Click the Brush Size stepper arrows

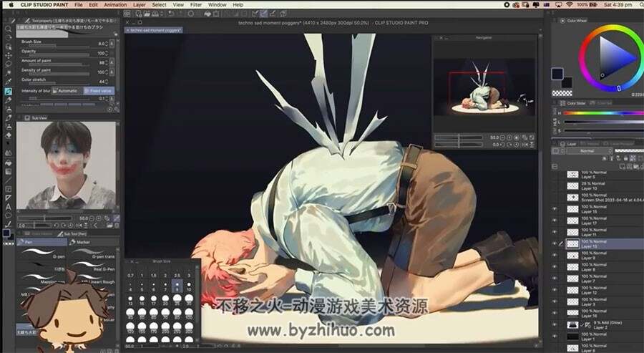tap(107, 44)
